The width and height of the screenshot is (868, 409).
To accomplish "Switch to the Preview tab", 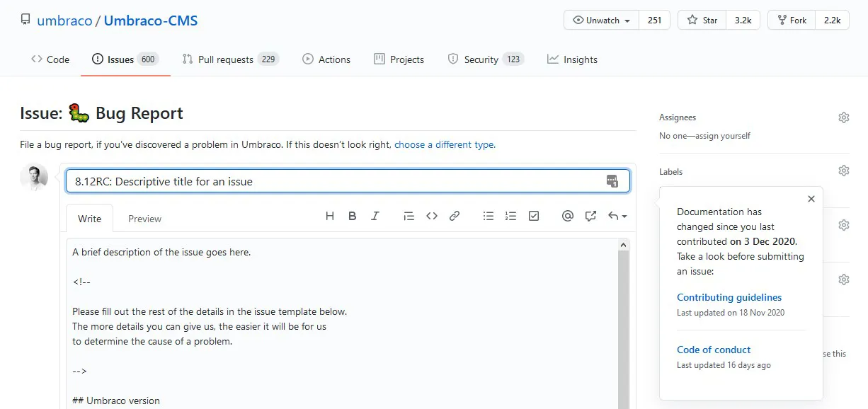I will click(x=144, y=219).
